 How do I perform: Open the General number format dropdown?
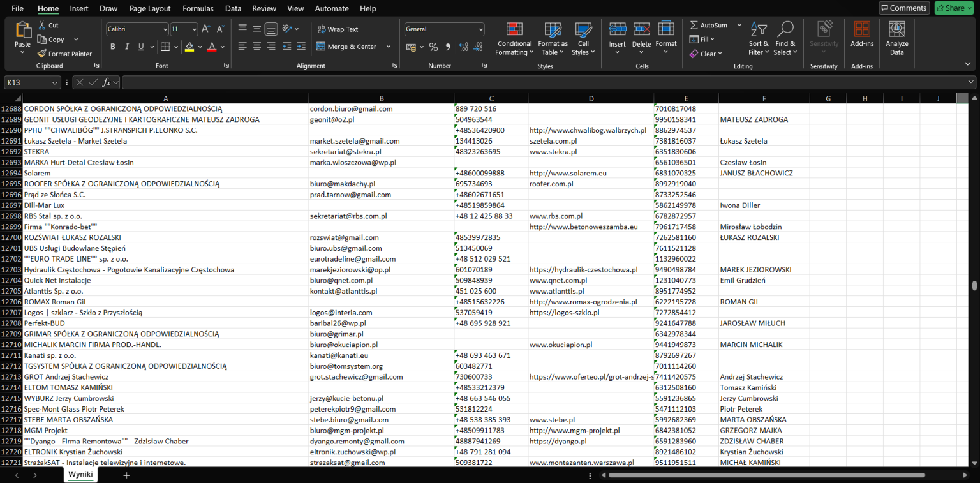[x=480, y=29]
